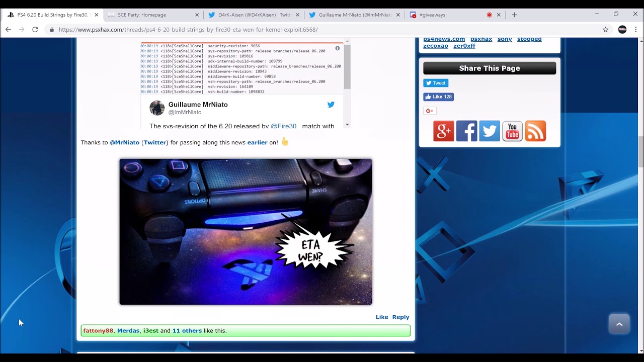Open the Twitter link in the post

pyautogui.click(x=155, y=142)
